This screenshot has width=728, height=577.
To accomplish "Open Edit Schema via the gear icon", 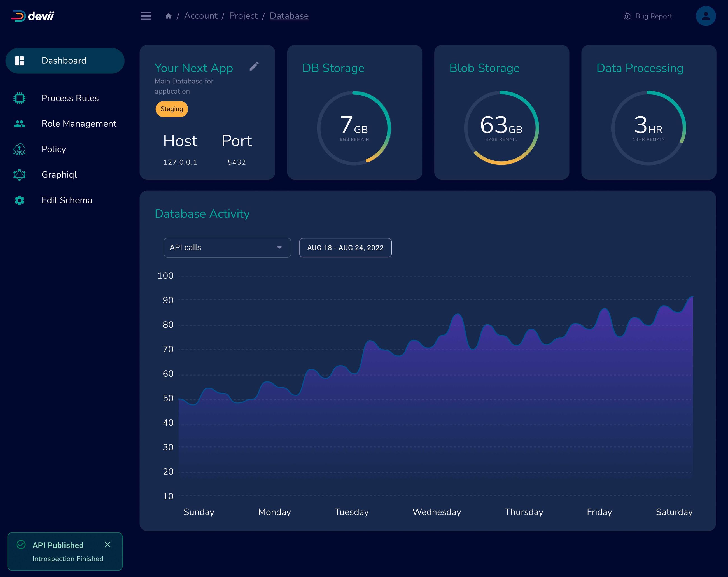I will (x=19, y=200).
